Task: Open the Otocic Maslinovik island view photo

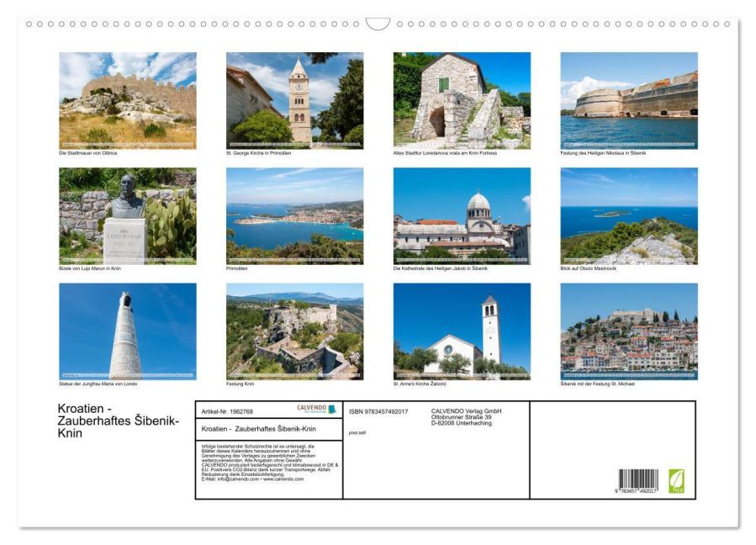Action: pyautogui.click(x=629, y=215)
